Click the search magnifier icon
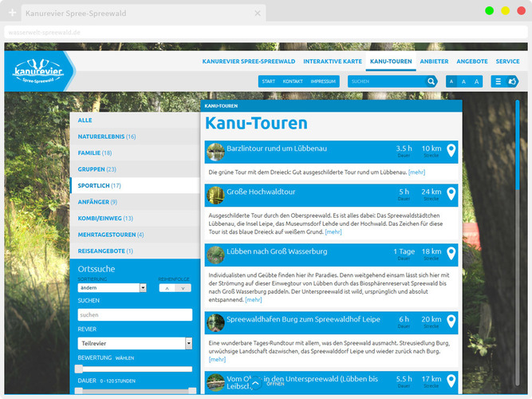 [432, 81]
